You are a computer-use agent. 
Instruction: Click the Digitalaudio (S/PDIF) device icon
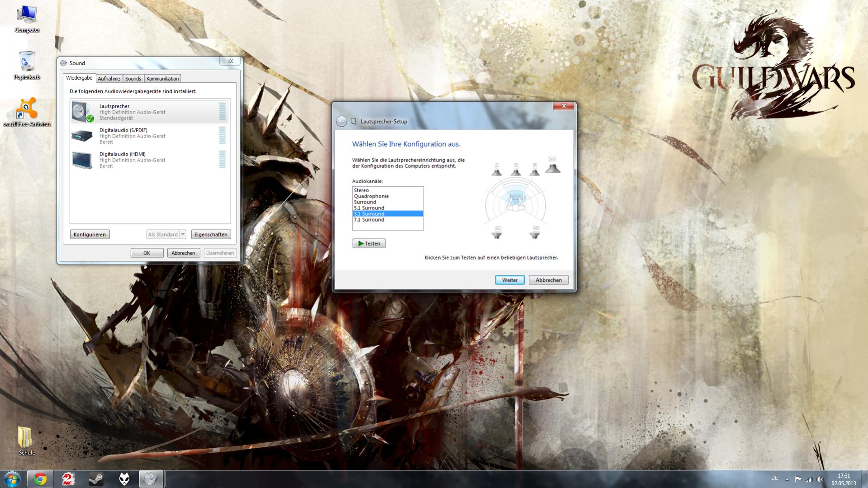coord(82,136)
